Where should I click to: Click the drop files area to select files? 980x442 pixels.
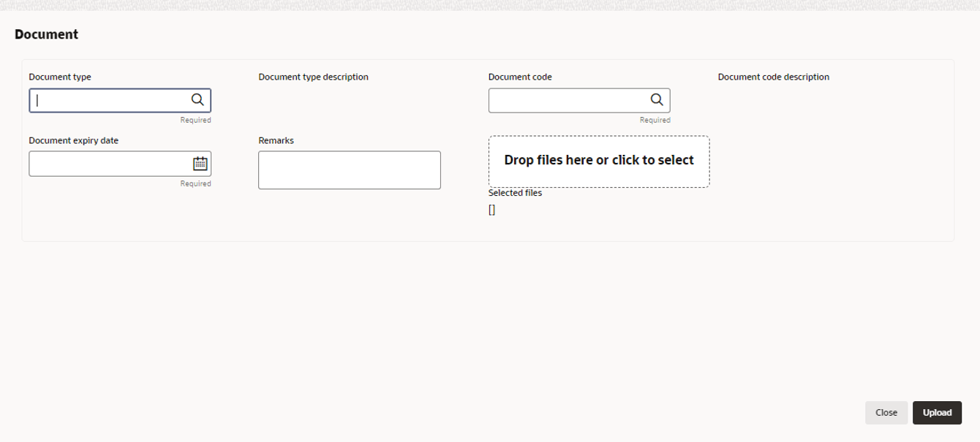point(599,161)
